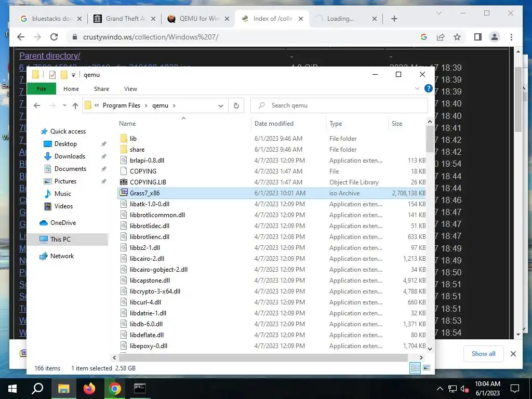Image resolution: width=532 pixels, height=399 pixels.
Task: Open Windows Start menu
Action: 12,389
